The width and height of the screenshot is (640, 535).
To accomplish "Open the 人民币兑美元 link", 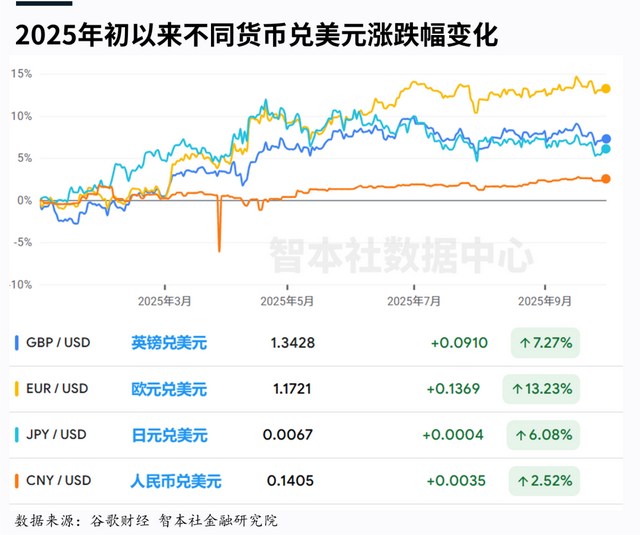I will (175, 481).
